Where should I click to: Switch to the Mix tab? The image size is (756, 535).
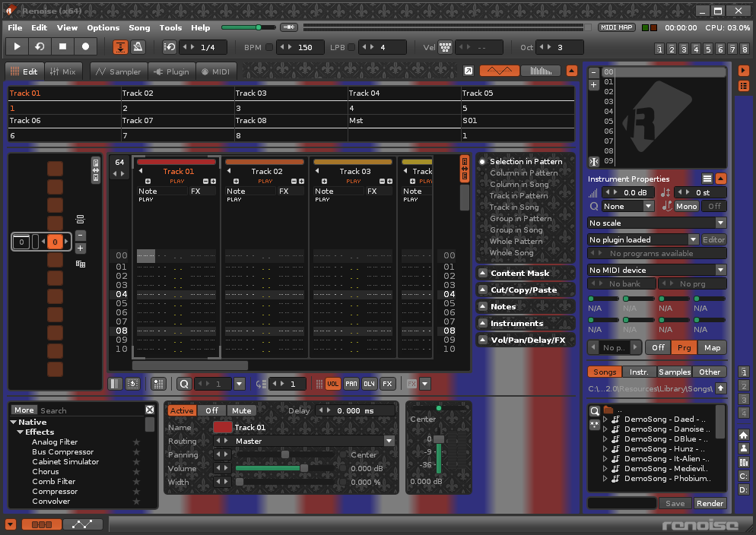tap(63, 71)
